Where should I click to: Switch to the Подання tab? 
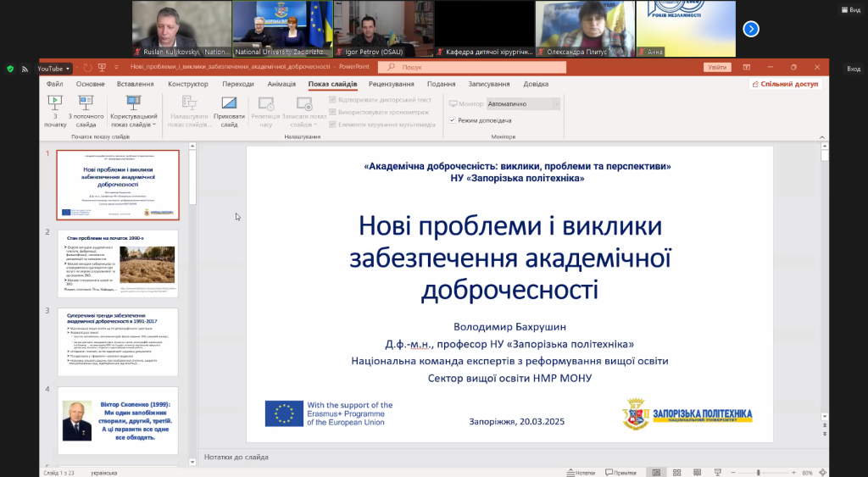tap(441, 84)
